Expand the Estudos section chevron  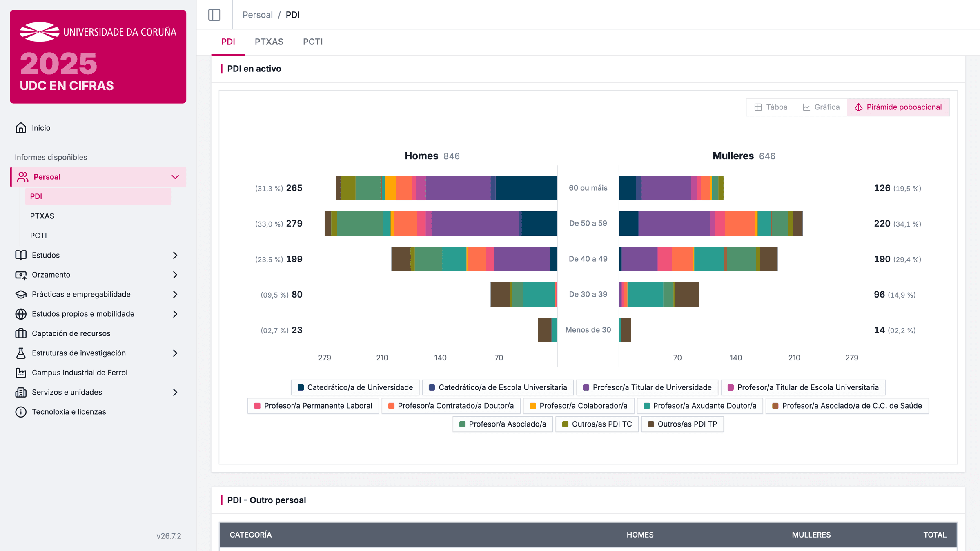tap(175, 255)
